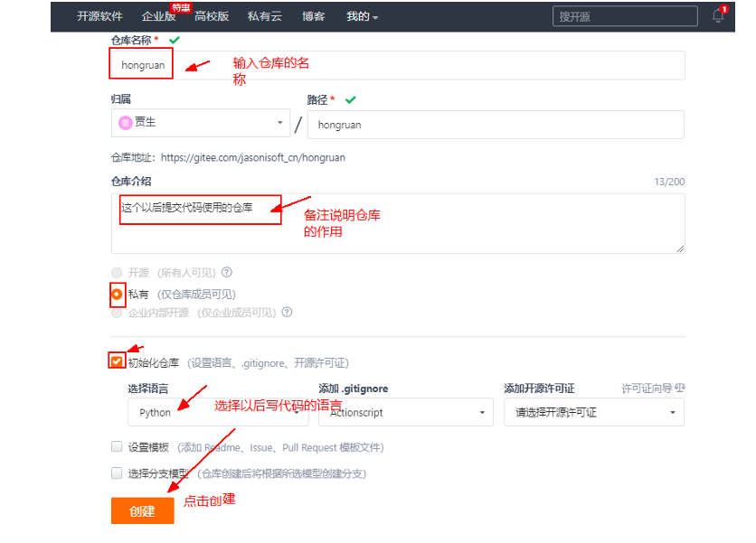Image resolution: width=756 pixels, height=543 pixels.
Task: Go to the 博客 menu item
Action: pos(312,15)
